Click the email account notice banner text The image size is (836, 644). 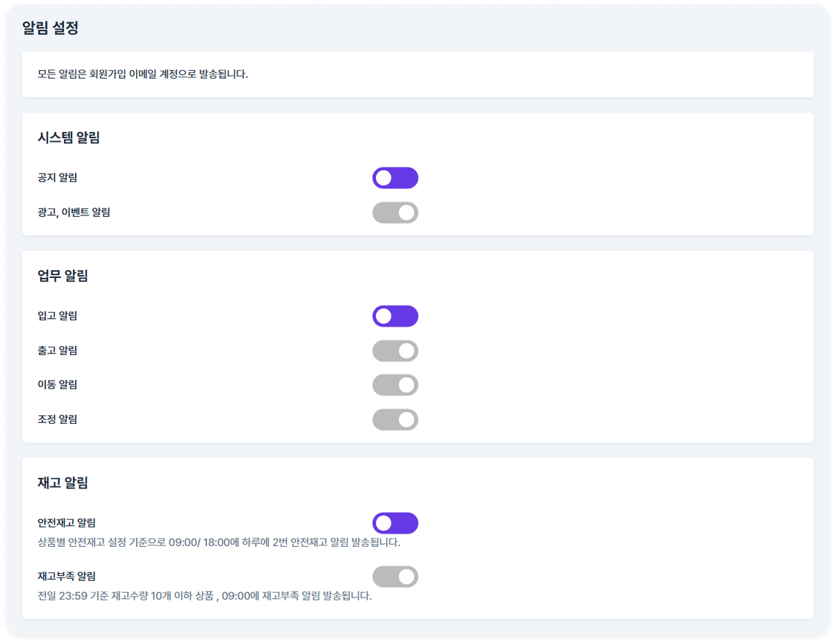point(142,74)
